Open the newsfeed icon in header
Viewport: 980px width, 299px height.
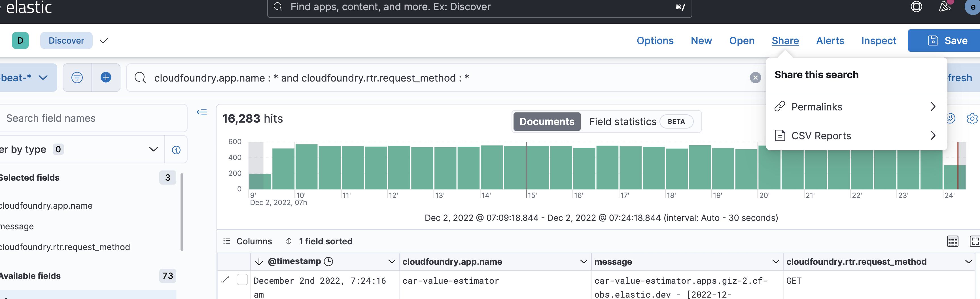tap(945, 6)
